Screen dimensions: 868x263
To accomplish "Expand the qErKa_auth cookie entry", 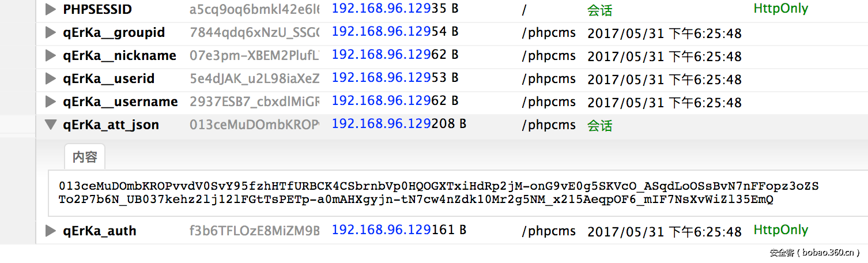I will 51,231.
